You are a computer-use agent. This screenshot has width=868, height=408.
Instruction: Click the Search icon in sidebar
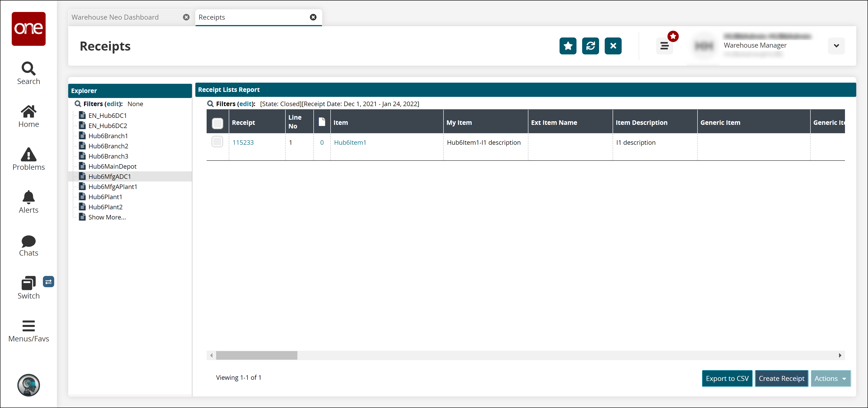pos(28,72)
